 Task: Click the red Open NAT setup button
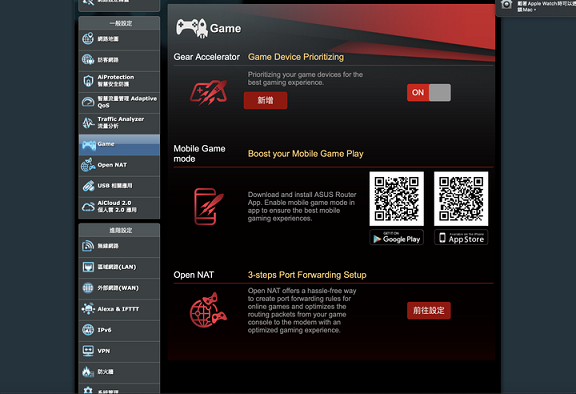tap(428, 311)
